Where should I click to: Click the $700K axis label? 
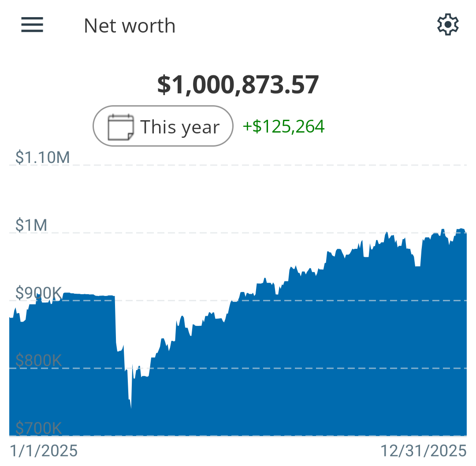(38, 428)
